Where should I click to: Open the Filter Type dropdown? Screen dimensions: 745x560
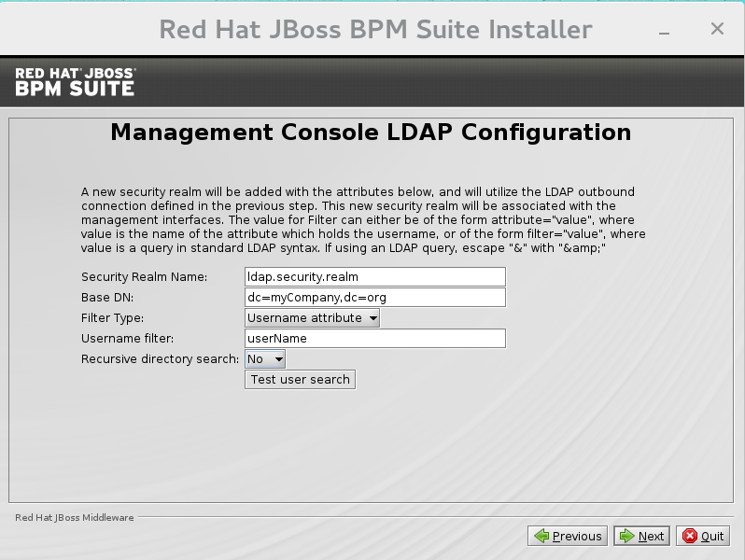312,318
